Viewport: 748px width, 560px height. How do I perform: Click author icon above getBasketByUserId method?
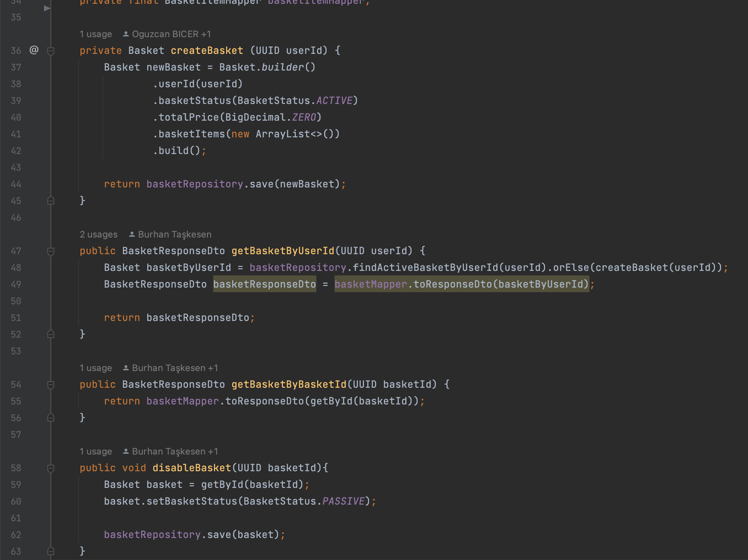coord(132,234)
